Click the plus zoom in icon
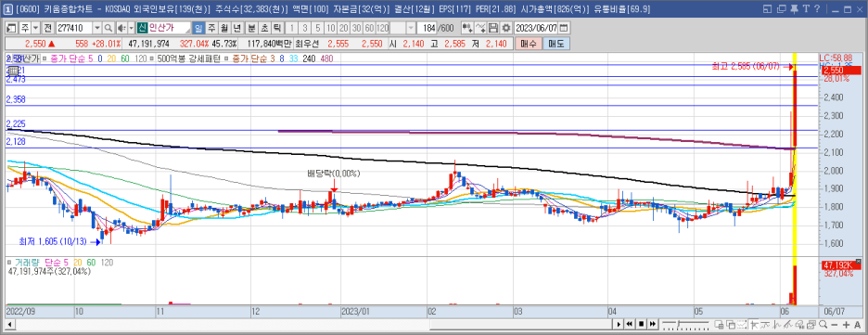 pyautogui.click(x=846, y=324)
